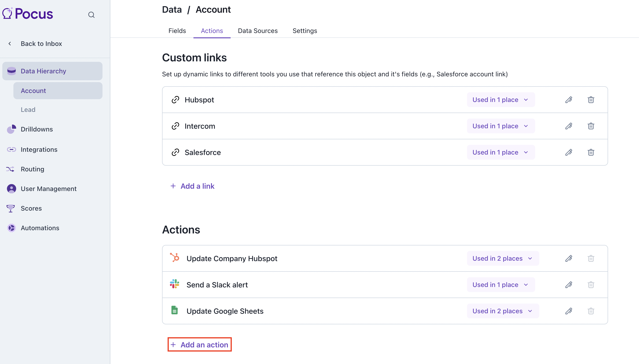Click Add an action

click(x=199, y=344)
